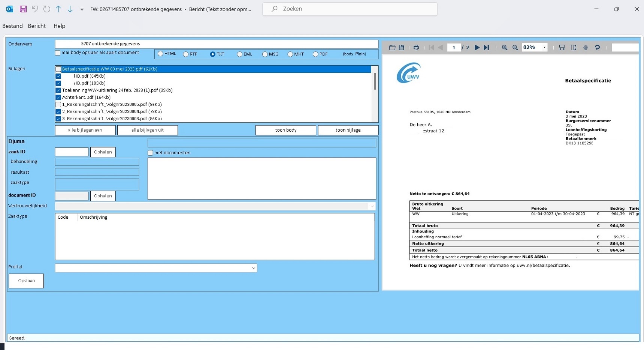Tick the 'met documenten' checkbox
Viewport: 644px width, 350px height.
pyautogui.click(x=150, y=153)
